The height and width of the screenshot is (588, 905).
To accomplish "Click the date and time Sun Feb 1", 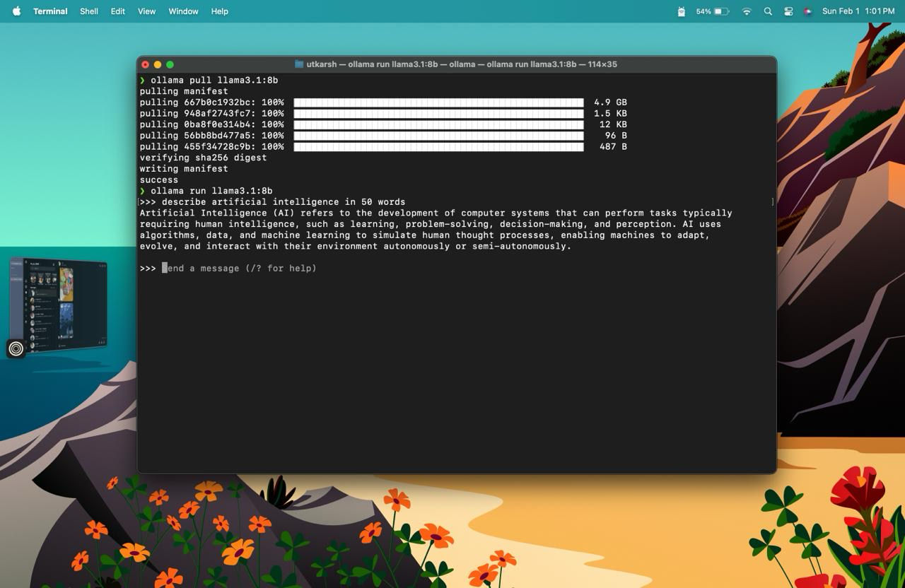I will (x=858, y=11).
